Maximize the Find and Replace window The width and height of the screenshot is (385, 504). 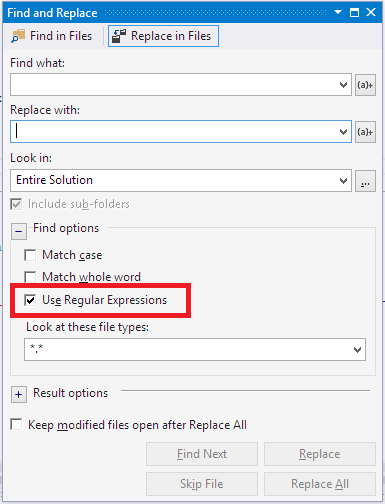pyautogui.click(x=354, y=13)
